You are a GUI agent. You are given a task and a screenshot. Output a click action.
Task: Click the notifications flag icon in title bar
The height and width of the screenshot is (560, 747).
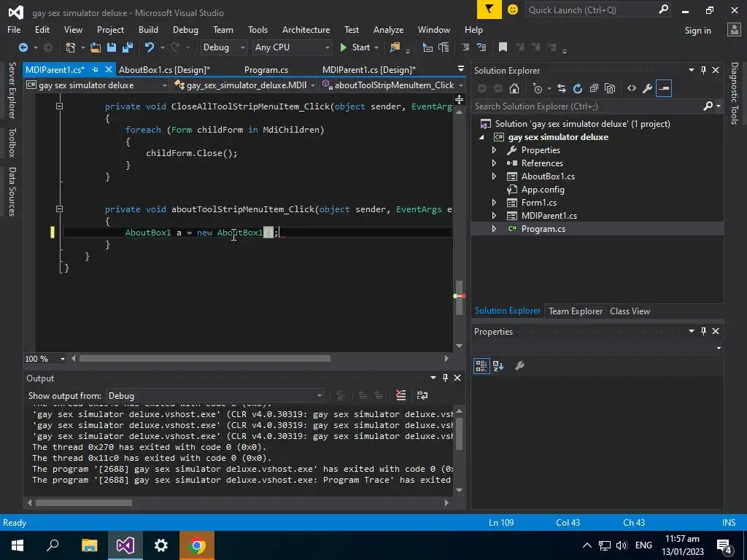tap(489, 9)
